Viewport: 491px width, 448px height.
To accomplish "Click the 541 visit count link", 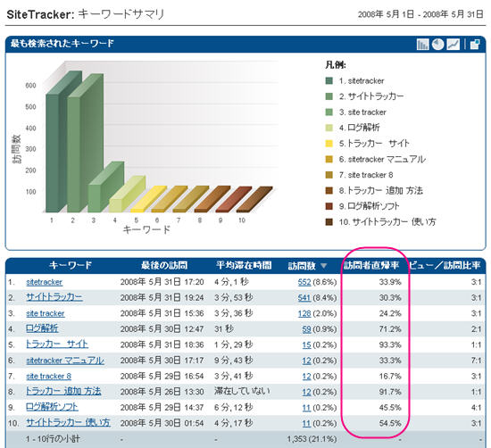I will pyautogui.click(x=304, y=298).
